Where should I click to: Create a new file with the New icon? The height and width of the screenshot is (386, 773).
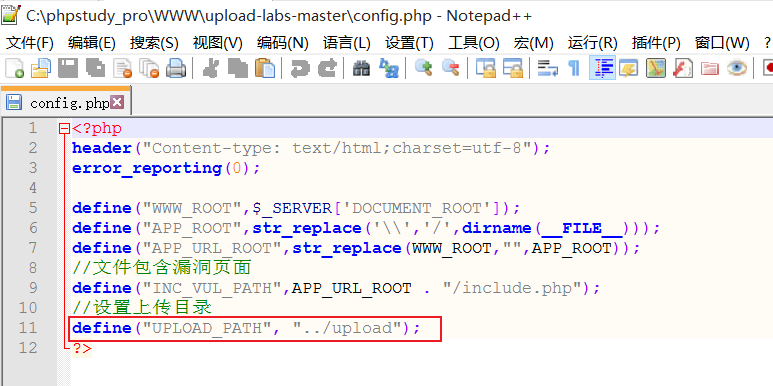(x=14, y=68)
